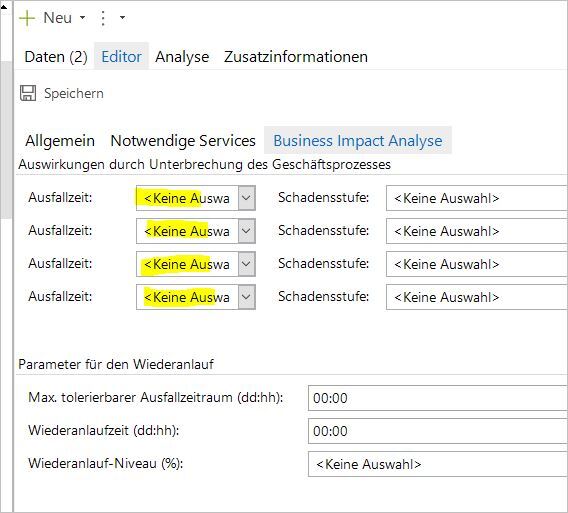568x513 pixels.
Task: Click the left vertical scrollbar thumb
Action: point(6,139)
